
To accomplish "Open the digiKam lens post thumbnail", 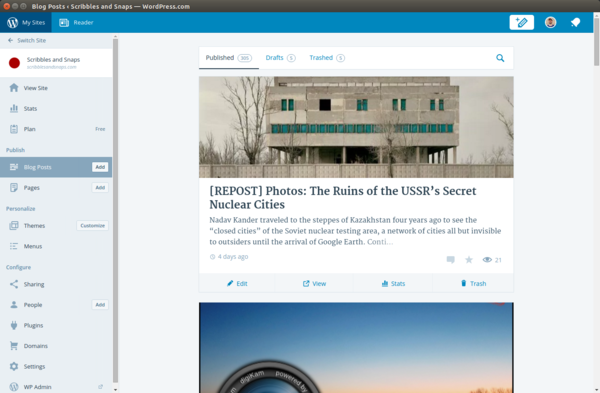I will point(356,347).
